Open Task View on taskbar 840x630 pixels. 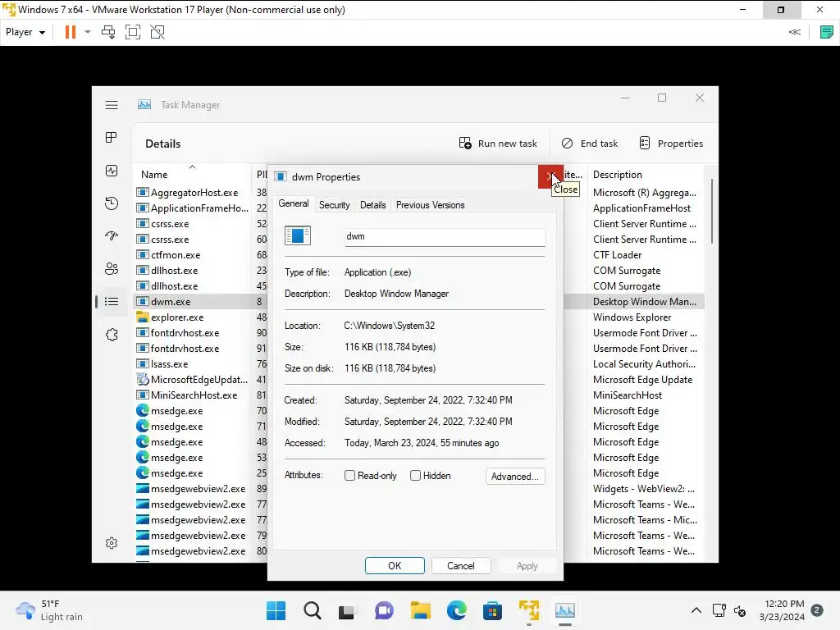[x=348, y=610]
